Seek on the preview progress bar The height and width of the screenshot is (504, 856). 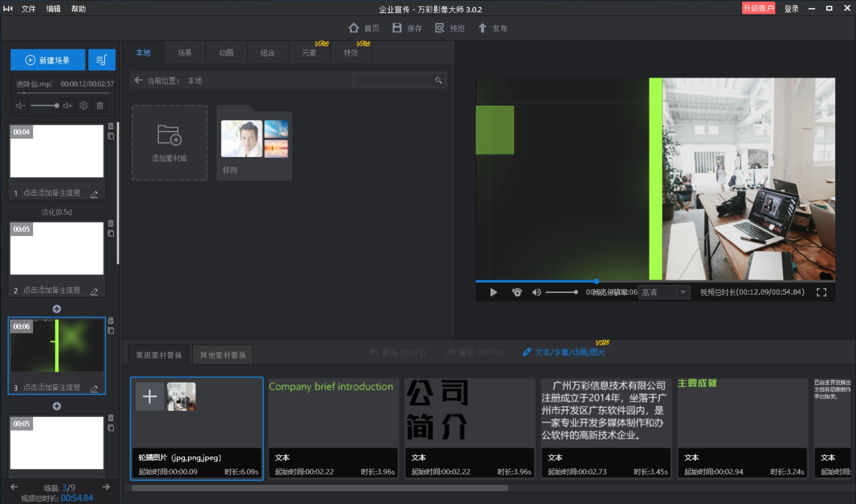click(x=655, y=281)
